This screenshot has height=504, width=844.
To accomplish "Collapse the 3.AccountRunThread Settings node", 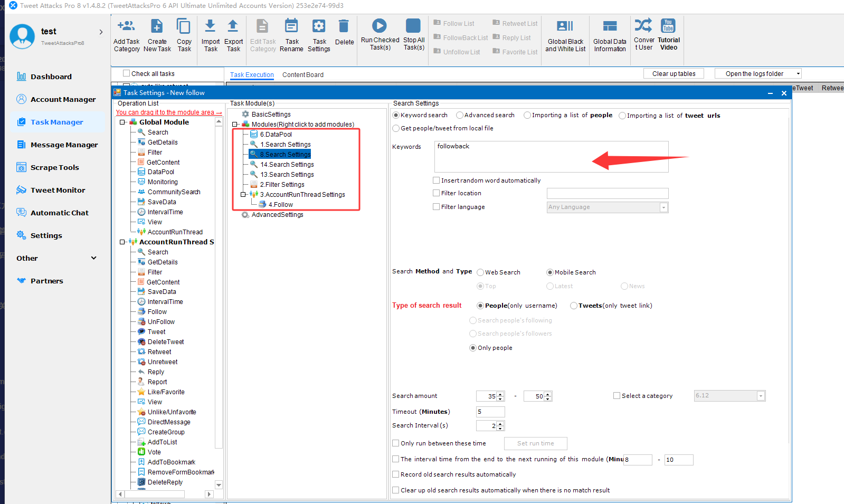I will (x=243, y=195).
